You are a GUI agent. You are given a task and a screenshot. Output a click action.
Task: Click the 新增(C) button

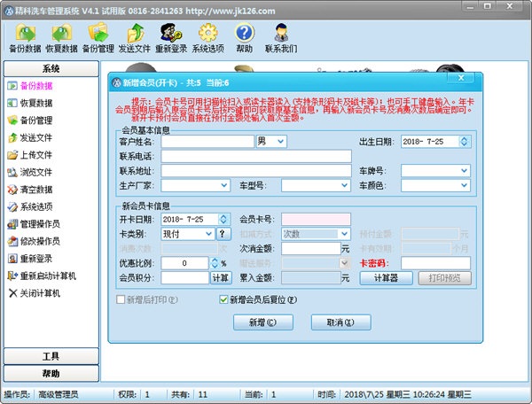click(x=263, y=322)
